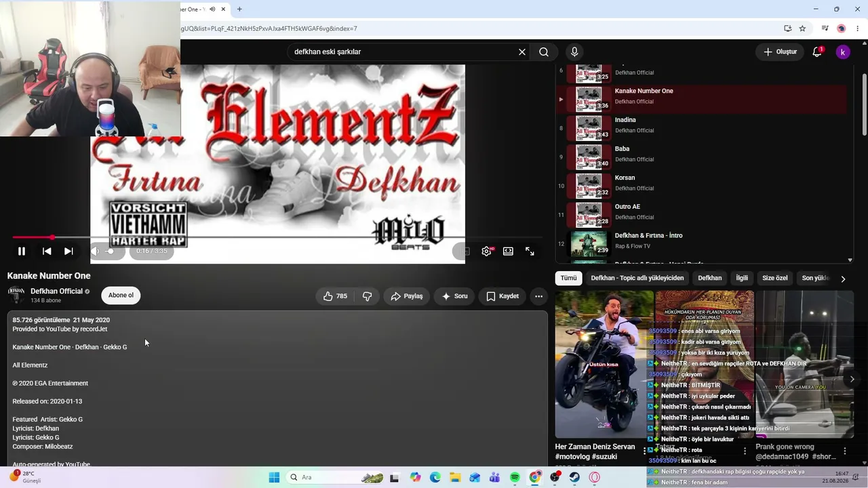Image resolution: width=868 pixels, height=488 pixels.
Task: Play Korsan from the playlist
Action: click(x=701, y=186)
